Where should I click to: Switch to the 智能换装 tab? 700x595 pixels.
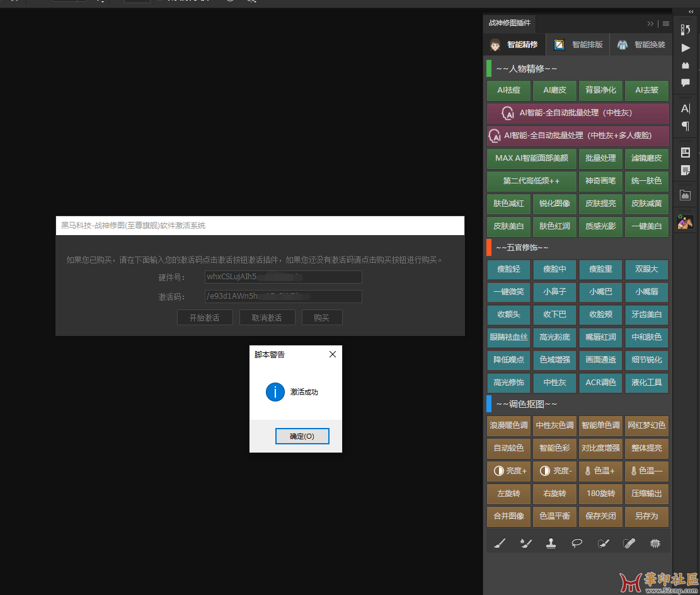[x=641, y=45]
